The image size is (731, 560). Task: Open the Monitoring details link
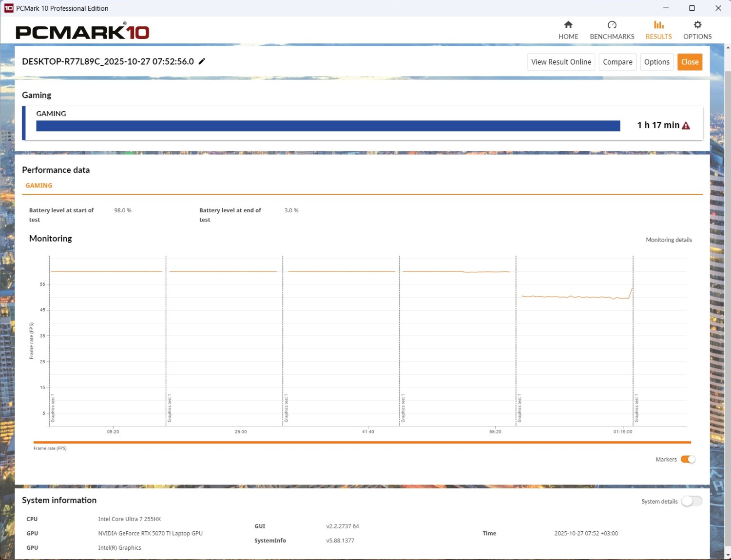[669, 240]
